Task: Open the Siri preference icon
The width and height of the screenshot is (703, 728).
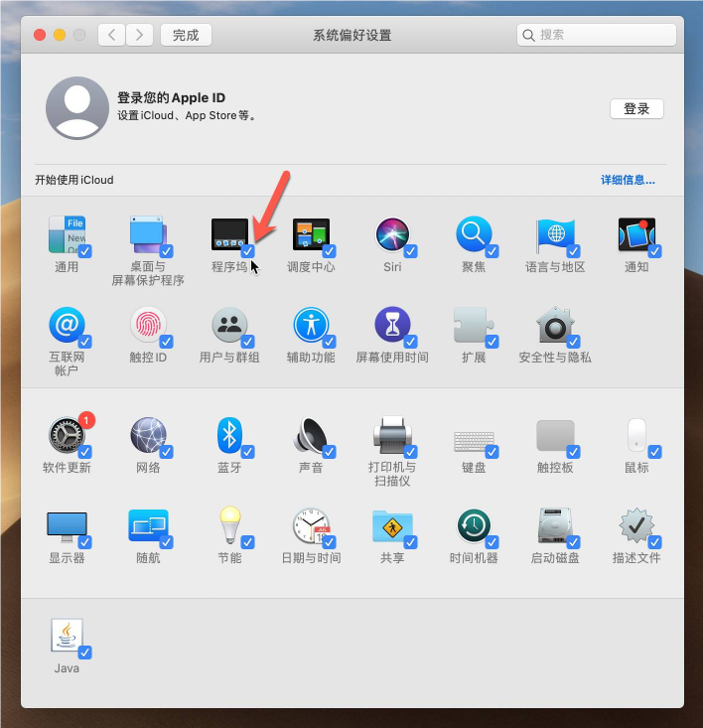Action: [x=392, y=234]
